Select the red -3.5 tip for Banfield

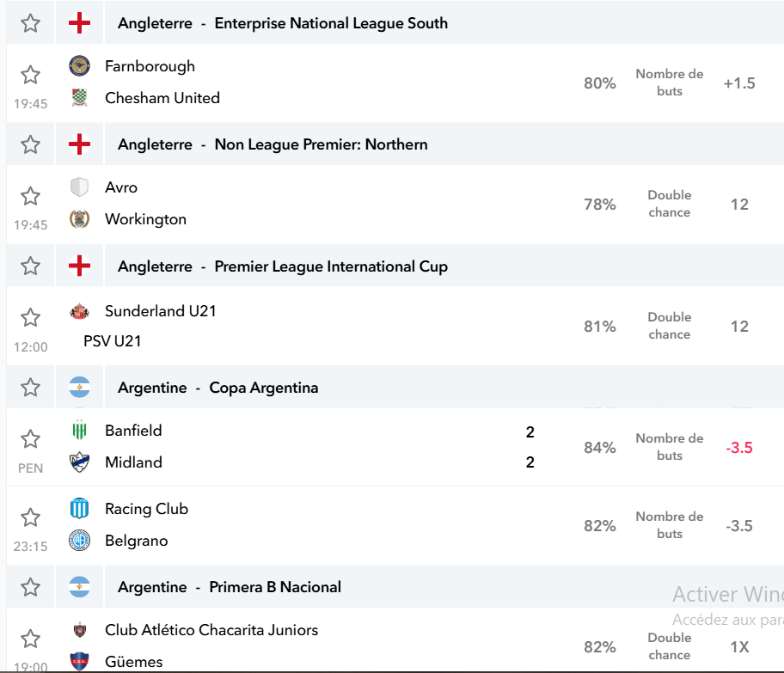click(x=739, y=448)
